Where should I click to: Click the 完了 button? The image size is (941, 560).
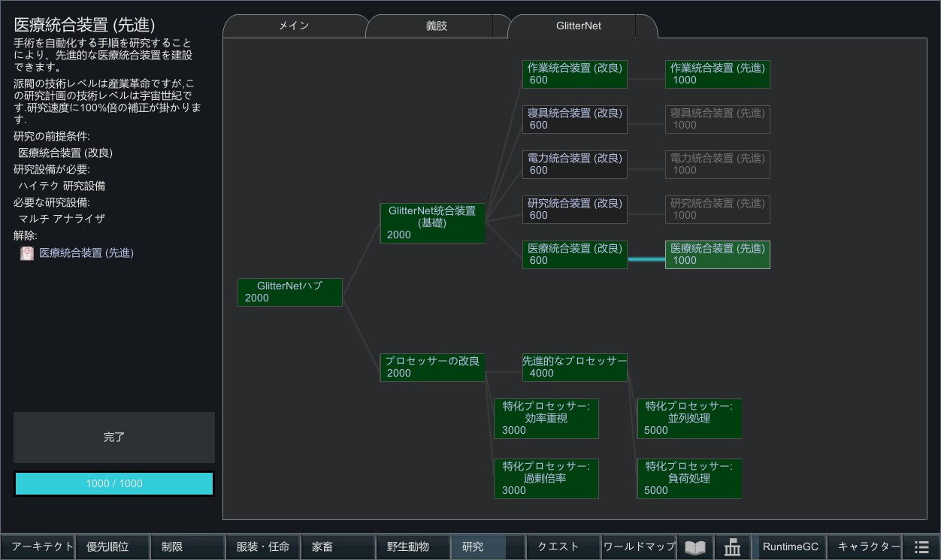[x=114, y=437]
